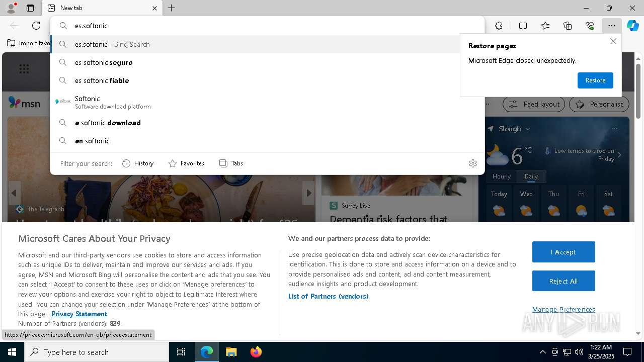Open the Import favorites bookmark item
This screenshot has height=362, width=644.
[28, 43]
